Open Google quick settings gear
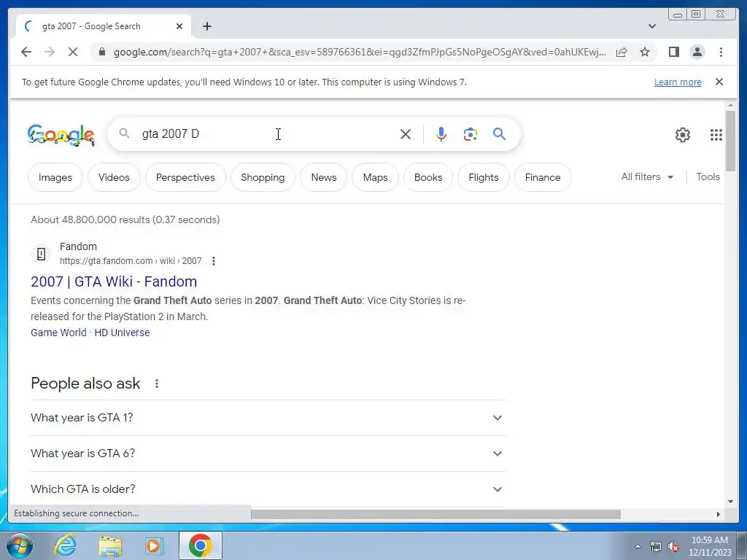 point(683,135)
